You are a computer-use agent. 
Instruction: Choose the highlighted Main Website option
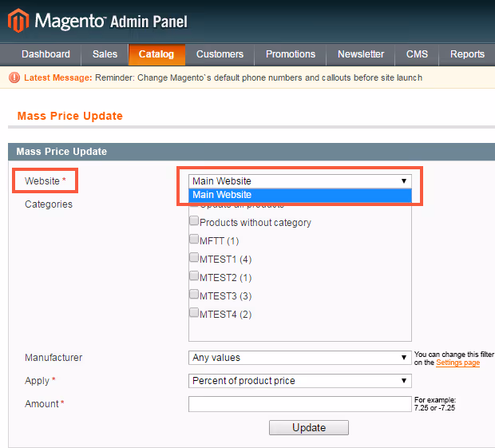click(300, 195)
